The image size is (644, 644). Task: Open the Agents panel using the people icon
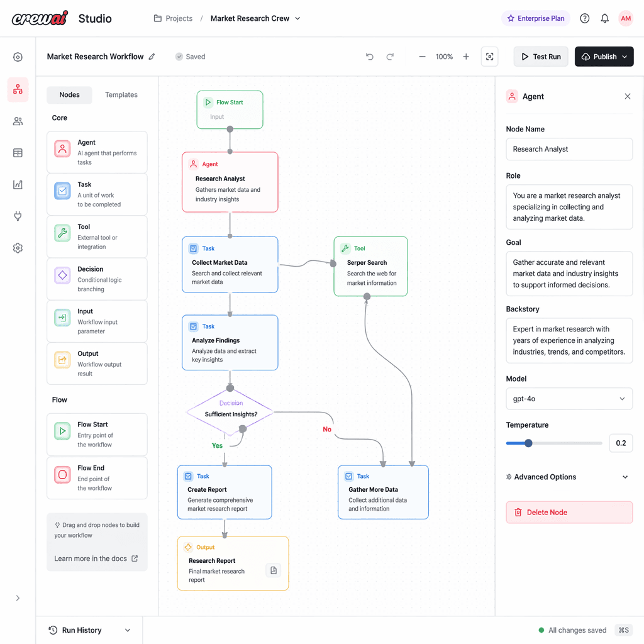point(18,121)
